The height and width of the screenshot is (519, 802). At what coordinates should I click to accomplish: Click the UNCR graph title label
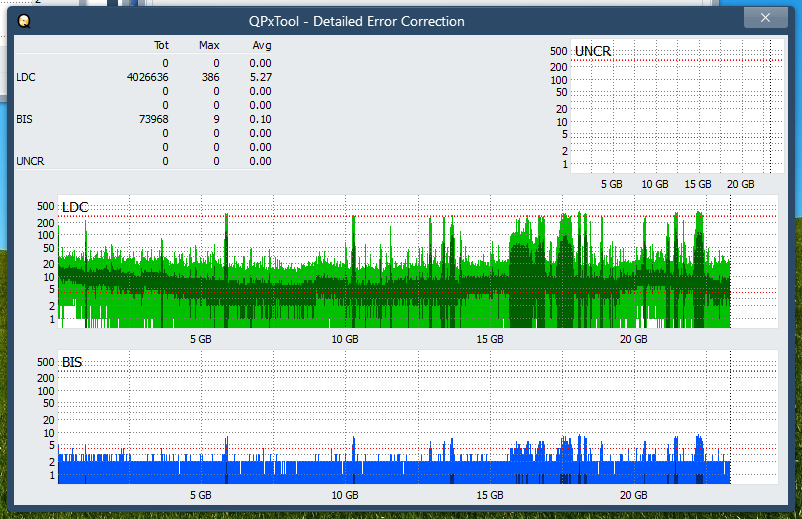(x=593, y=51)
